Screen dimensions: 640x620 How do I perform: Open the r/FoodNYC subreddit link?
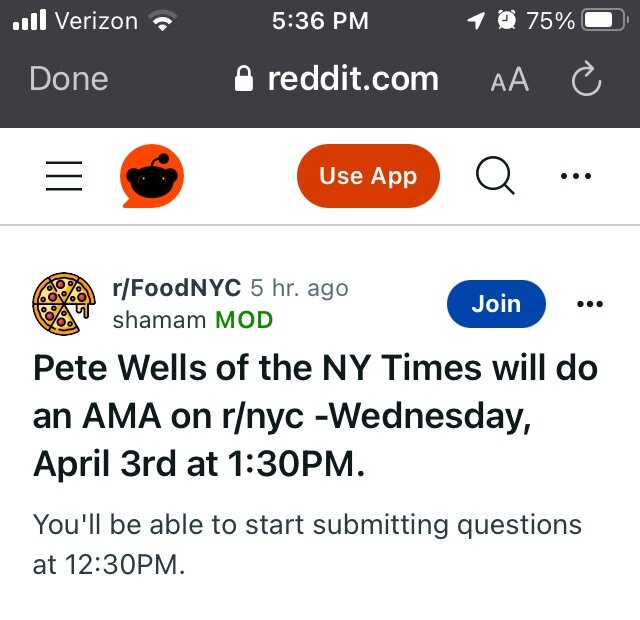(x=177, y=288)
